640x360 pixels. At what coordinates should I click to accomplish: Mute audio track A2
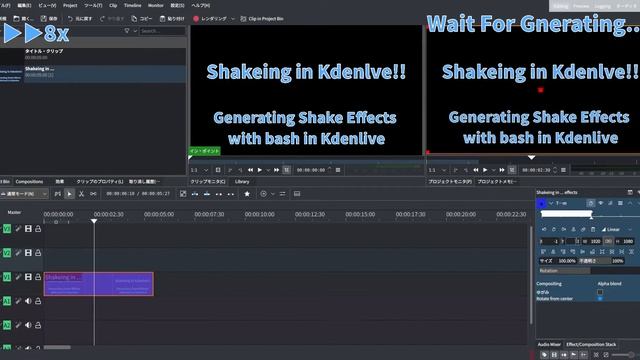[x=28, y=325]
